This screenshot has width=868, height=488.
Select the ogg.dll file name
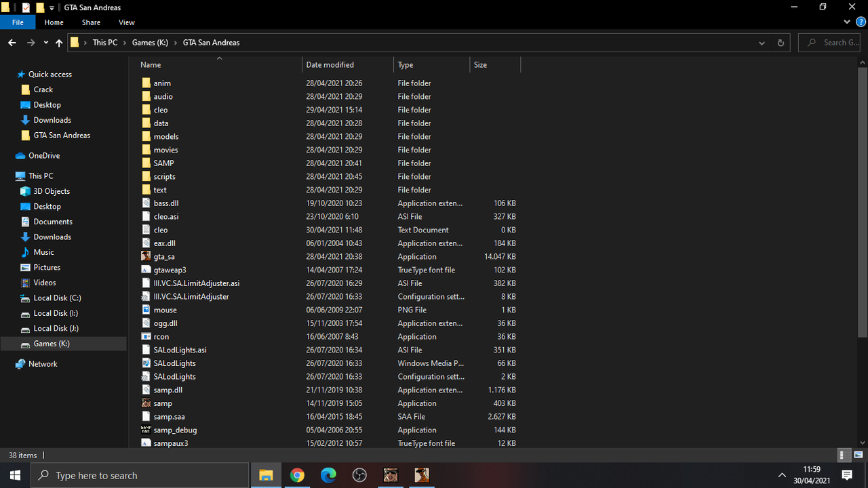165,323
